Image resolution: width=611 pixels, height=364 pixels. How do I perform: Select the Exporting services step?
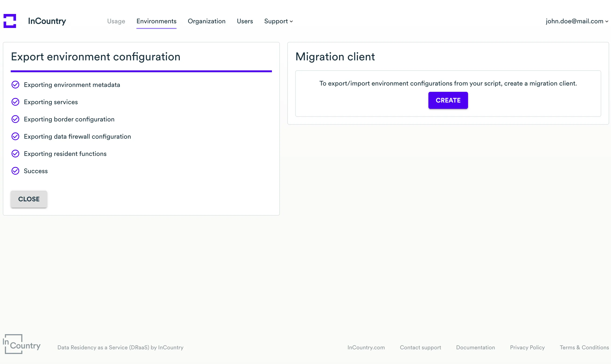[51, 102]
